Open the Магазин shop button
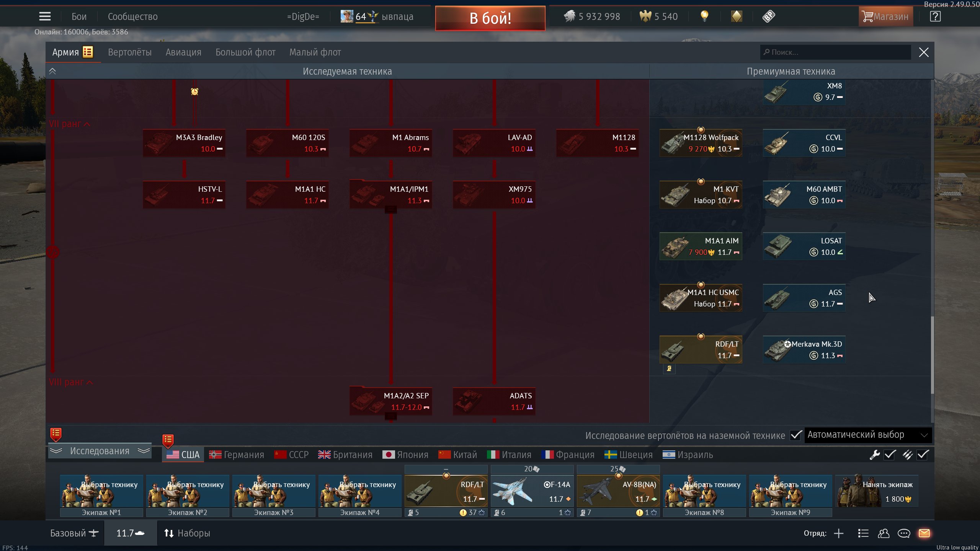The width and height of the screenshot is (980, 551). point(885,16)
